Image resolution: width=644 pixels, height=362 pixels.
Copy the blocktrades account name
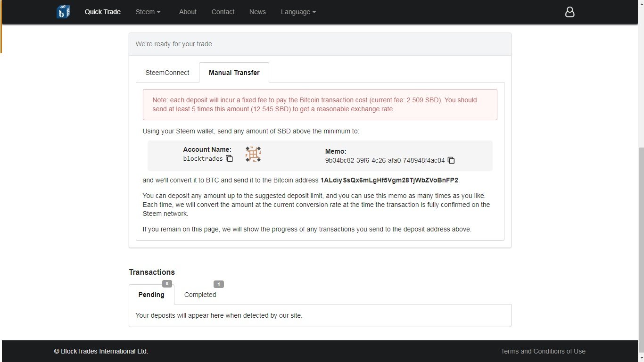[x=229, y=158]
